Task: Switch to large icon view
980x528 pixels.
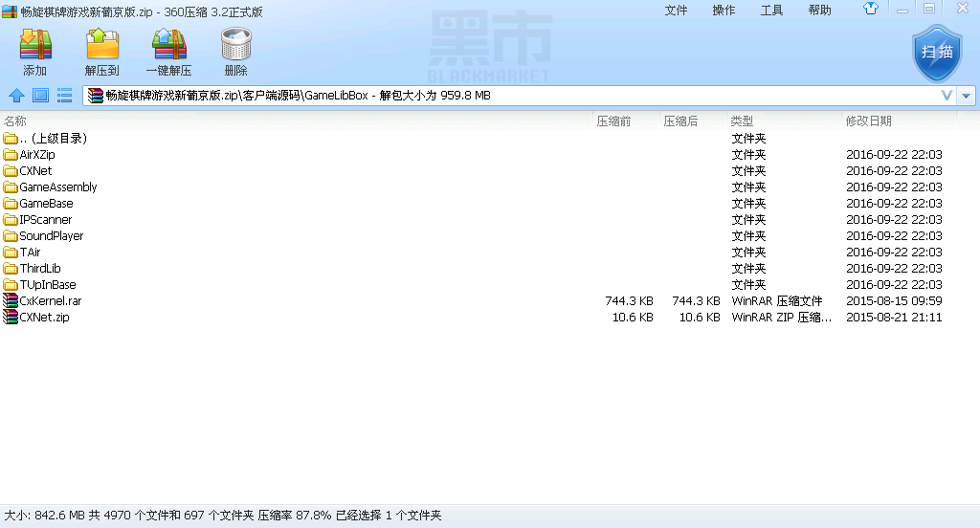Action: click(40, 96)
